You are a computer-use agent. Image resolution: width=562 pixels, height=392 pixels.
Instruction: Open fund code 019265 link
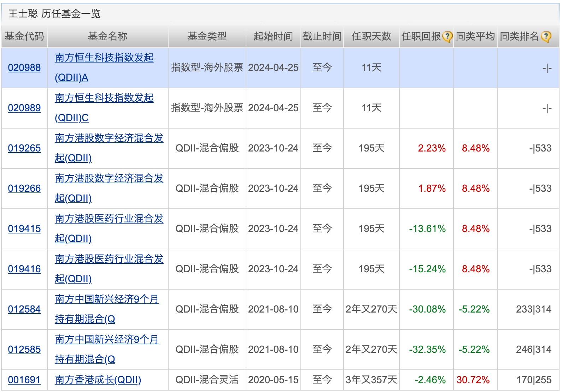(24, 148)
